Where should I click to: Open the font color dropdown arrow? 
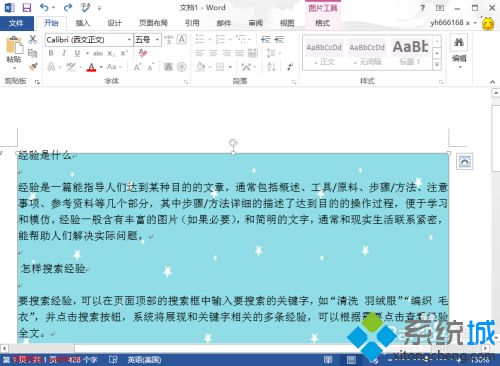point(101,67)
